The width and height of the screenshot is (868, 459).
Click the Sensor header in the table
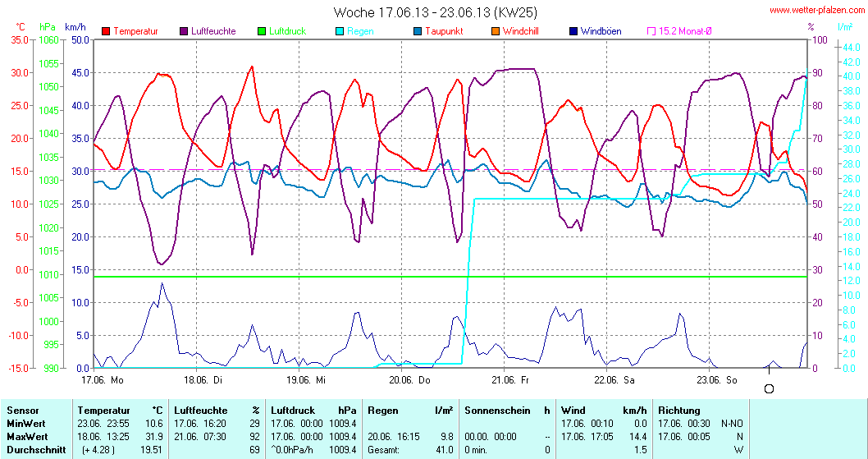point(23,411)
